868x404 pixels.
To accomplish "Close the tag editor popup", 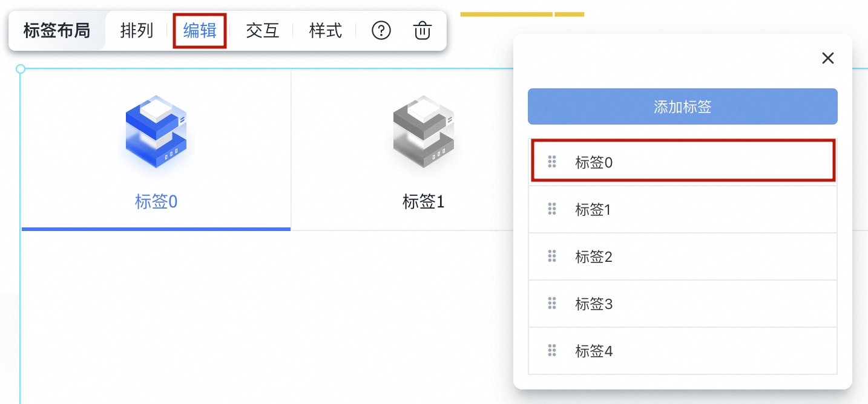I will [828, 58].
